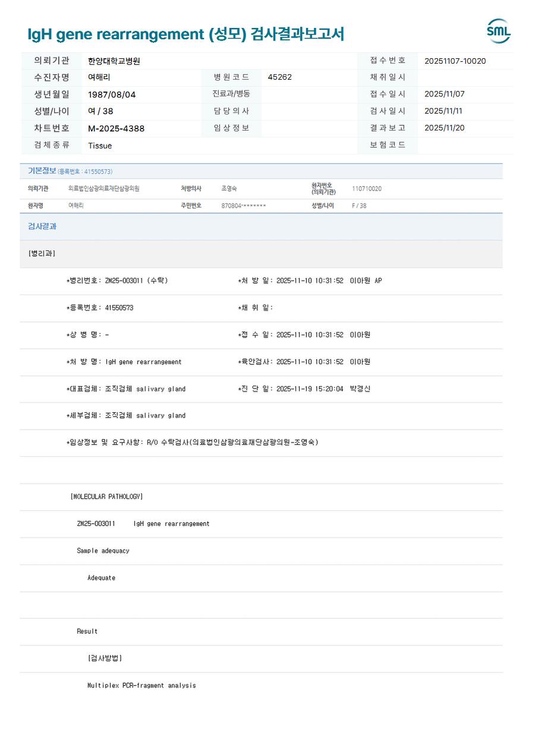Select the 'F / 38' value
This screenshot has height=756, width=535.
point(359,205)
